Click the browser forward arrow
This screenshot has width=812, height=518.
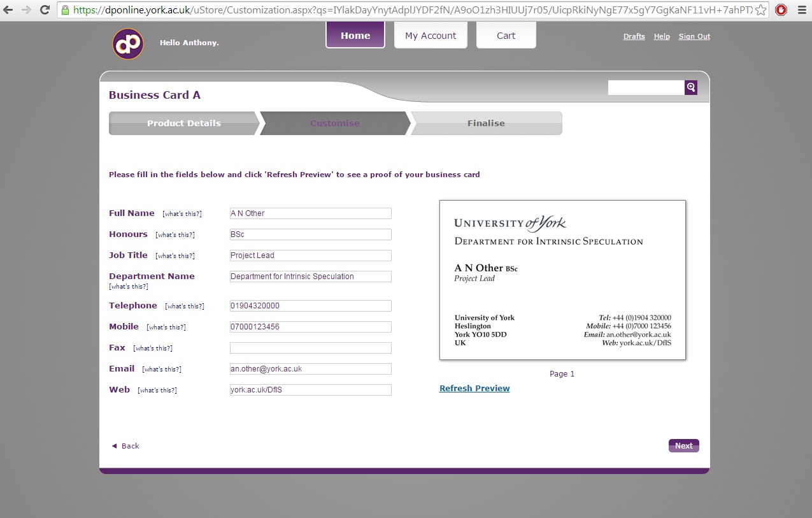[x=26, y=10]
